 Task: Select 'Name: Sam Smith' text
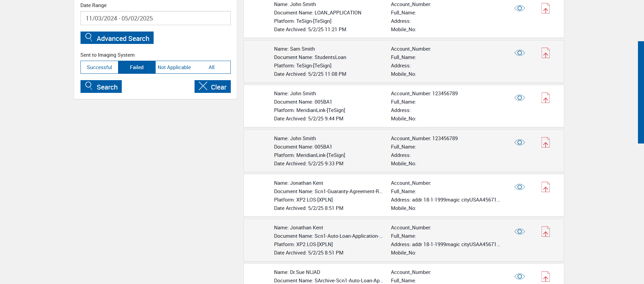[294, 49]
